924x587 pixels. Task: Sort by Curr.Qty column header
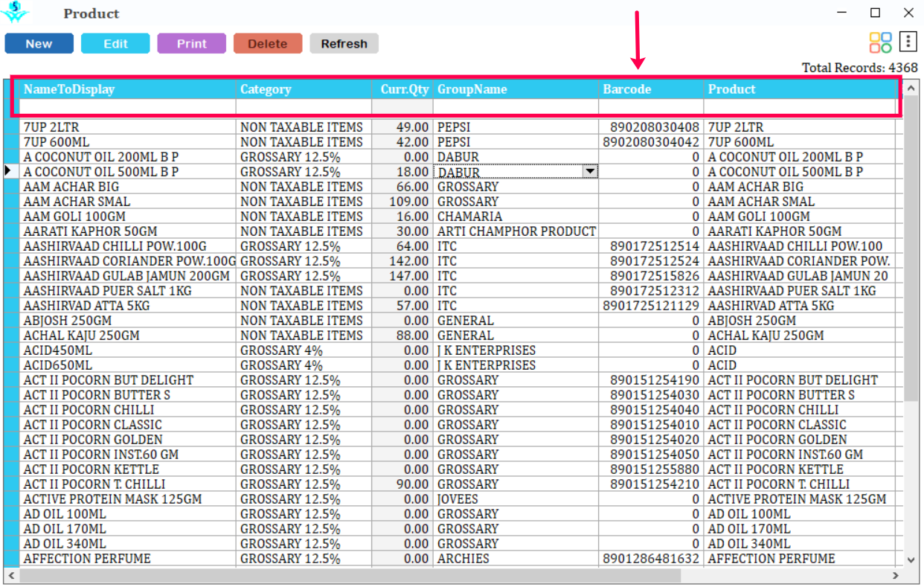(402, 89)
